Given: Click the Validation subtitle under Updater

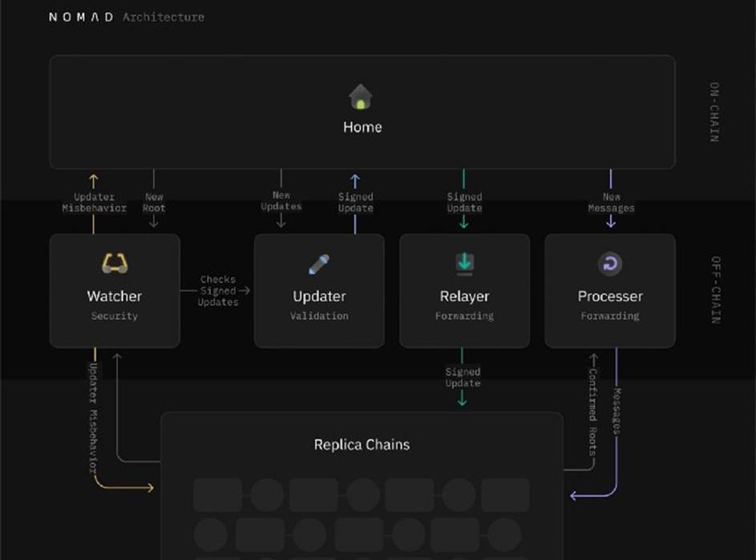Looking at the screenshot, I should (x=319, y=316).
